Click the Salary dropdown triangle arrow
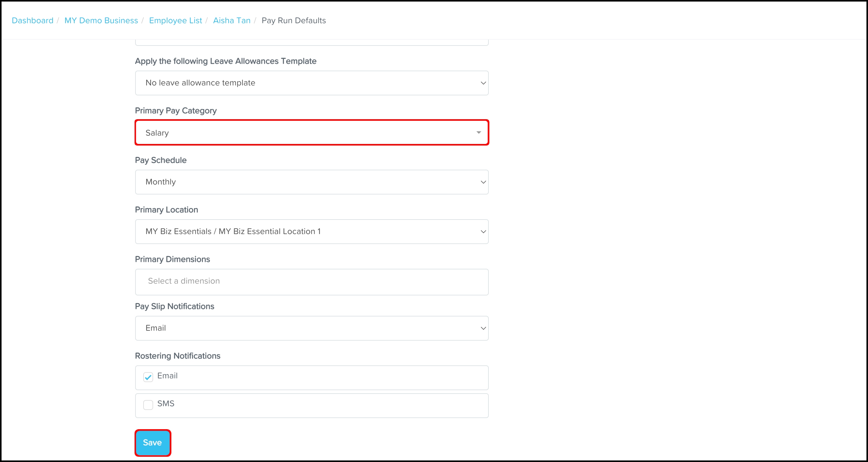Viewport: 868px width, 462px height. pyautogui.click(x=479, y=133)
